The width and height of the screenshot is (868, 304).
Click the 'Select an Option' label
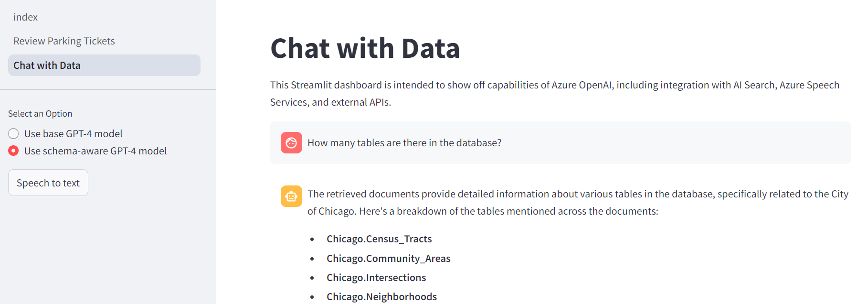(x=40, y=114)
